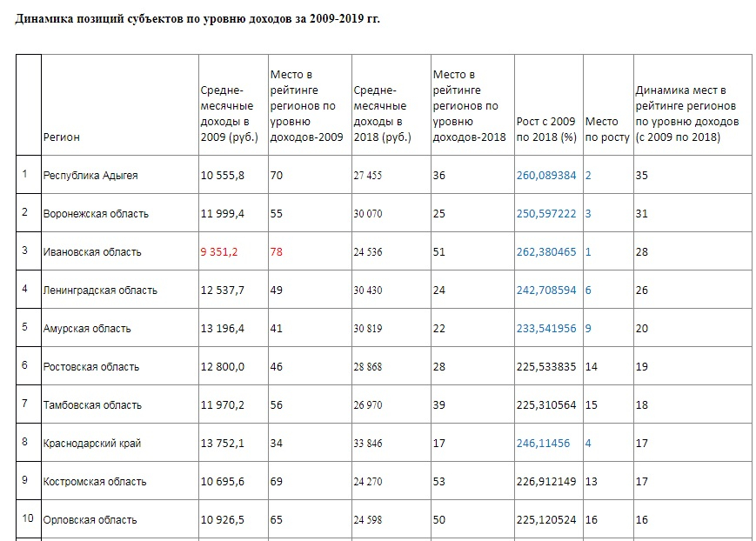
Task: Select the 2018 income value '24 270'
Action: [367, 482]
